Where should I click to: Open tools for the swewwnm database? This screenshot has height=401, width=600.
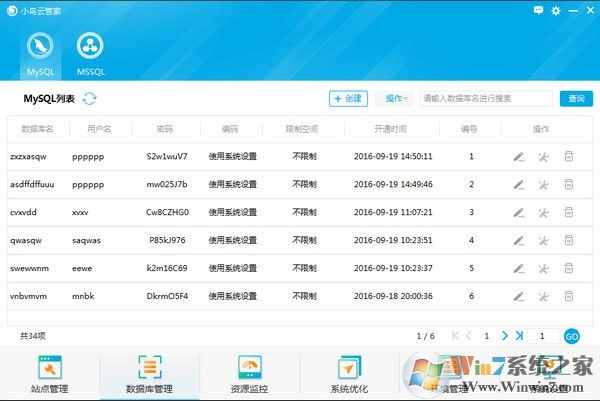(x=543, y=268)
